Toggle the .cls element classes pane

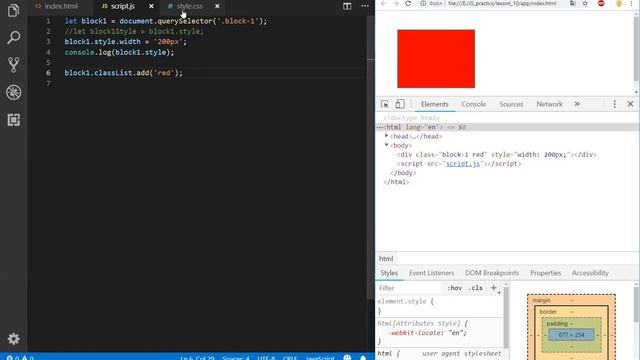475,288
